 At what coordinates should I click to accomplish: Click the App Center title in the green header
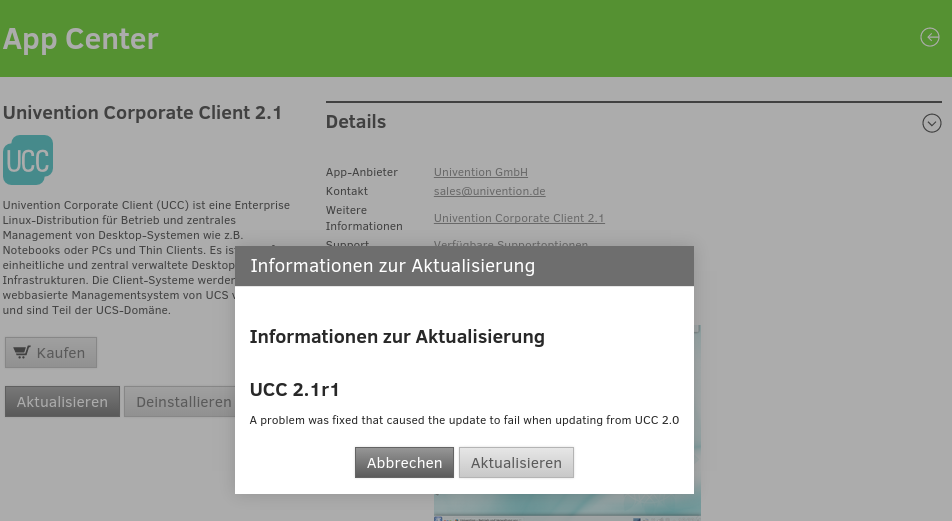coord(81,39)
